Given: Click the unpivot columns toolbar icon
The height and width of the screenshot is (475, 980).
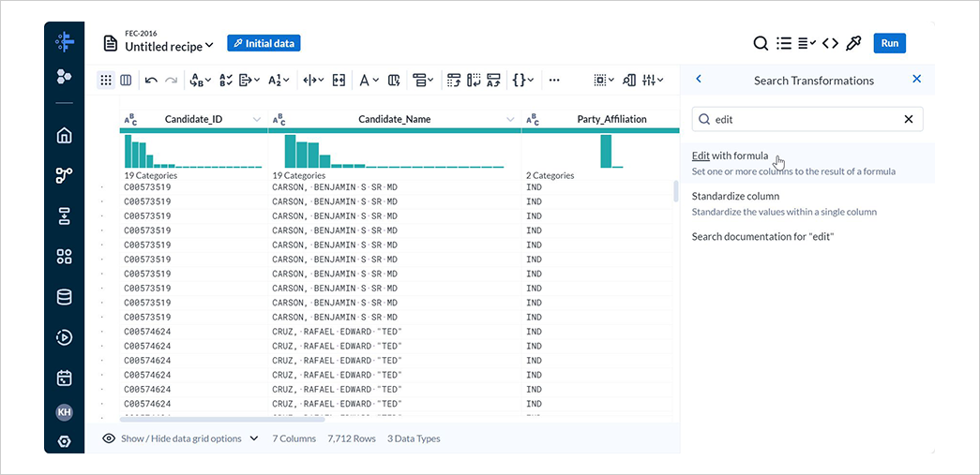Looking at the screenshot, I should pos(474,80).
